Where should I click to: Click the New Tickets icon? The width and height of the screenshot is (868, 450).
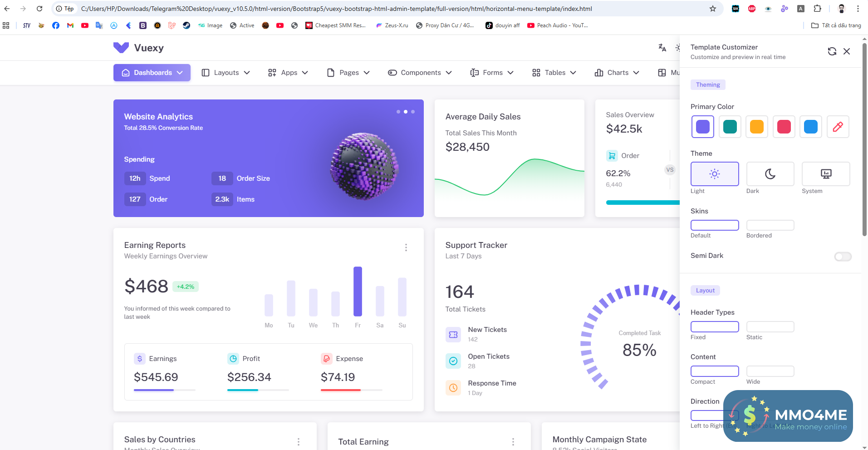tap(453, 335)
